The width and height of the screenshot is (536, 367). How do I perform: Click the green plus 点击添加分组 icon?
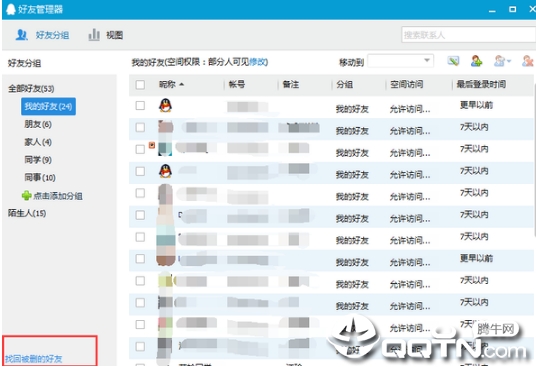click(26, 196)
